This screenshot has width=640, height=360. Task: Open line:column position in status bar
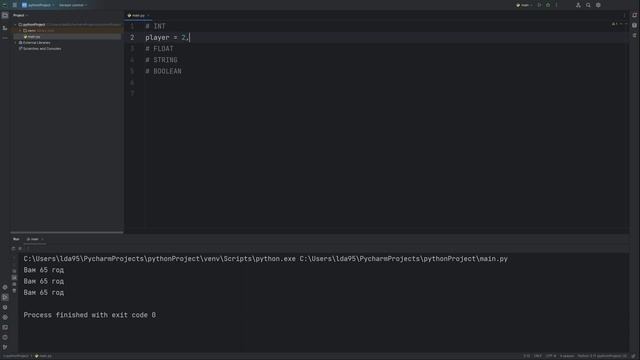pos(527,356)
